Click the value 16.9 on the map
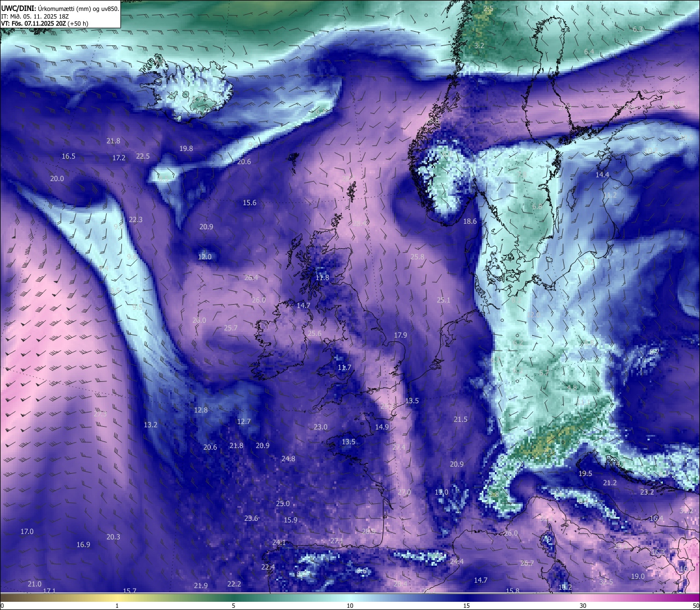The height and width of the screenshot is (610, 700). click(x=83, y=545)
